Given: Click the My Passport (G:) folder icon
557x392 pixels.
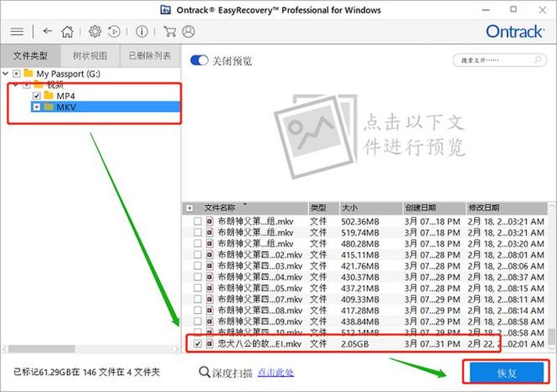Looking at the screenshot, I should pyautogui.click(x=29, y=74).
